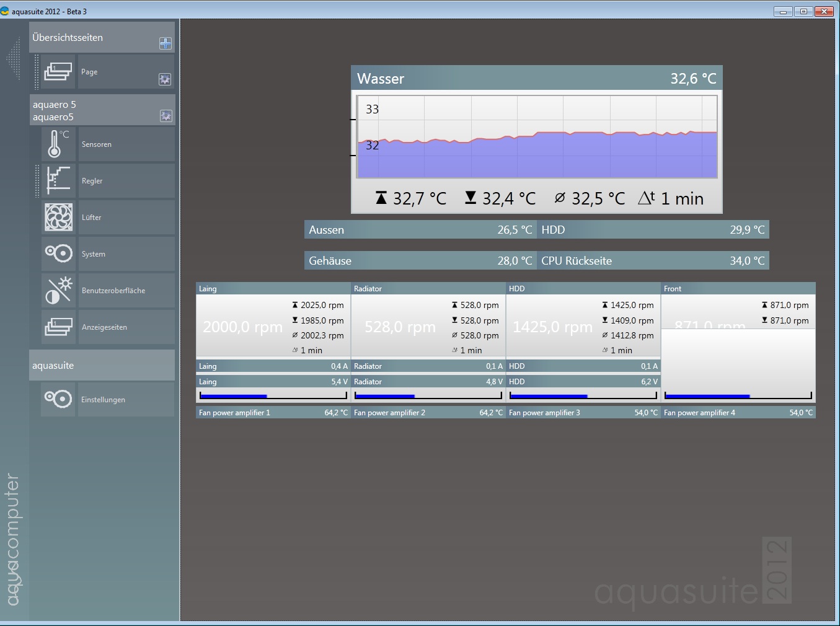
Task: Click the Laing blue power bar
Action: click(x=273, y=395)
